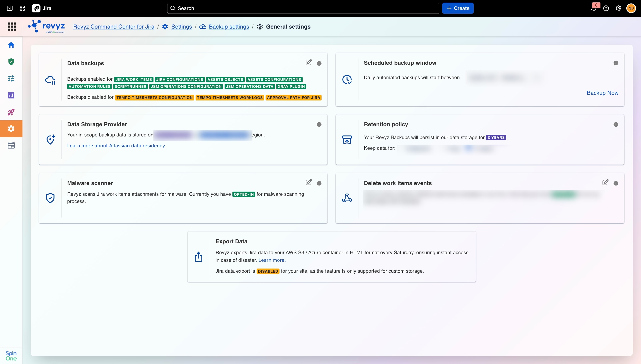
Task: Toggle the Jira sidebar collapse icon
Action: point(10,8)
